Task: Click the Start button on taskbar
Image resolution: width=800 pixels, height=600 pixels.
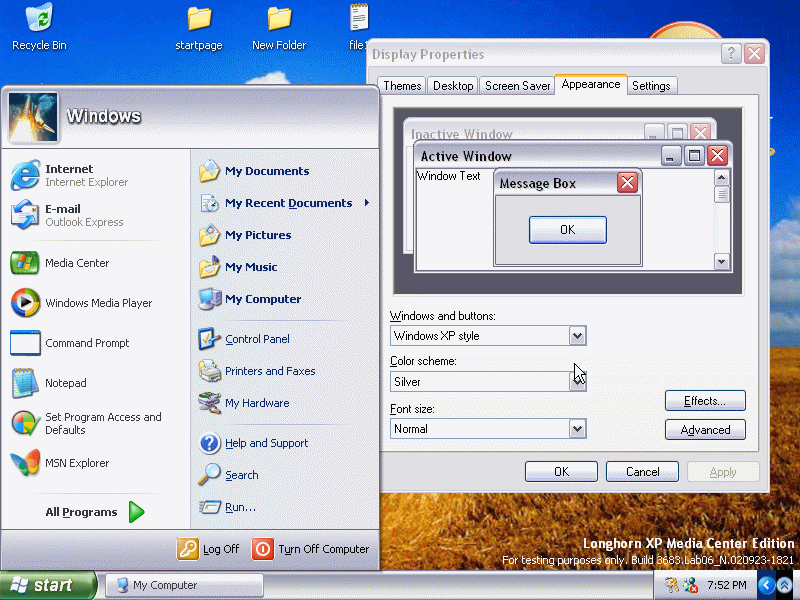Action: [48, 585]
